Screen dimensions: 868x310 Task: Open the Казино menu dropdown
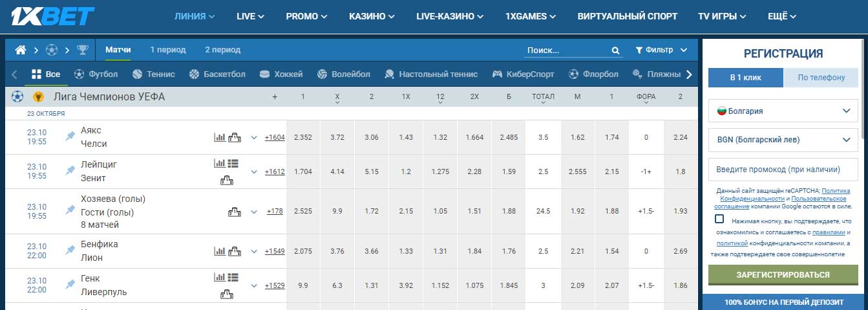pos(372,16)
